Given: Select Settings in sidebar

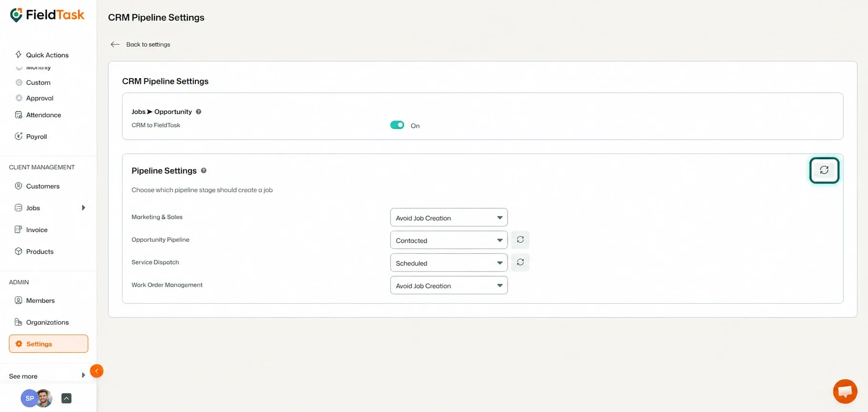Looking at the screenshot, I should click(x=49, y=344).
